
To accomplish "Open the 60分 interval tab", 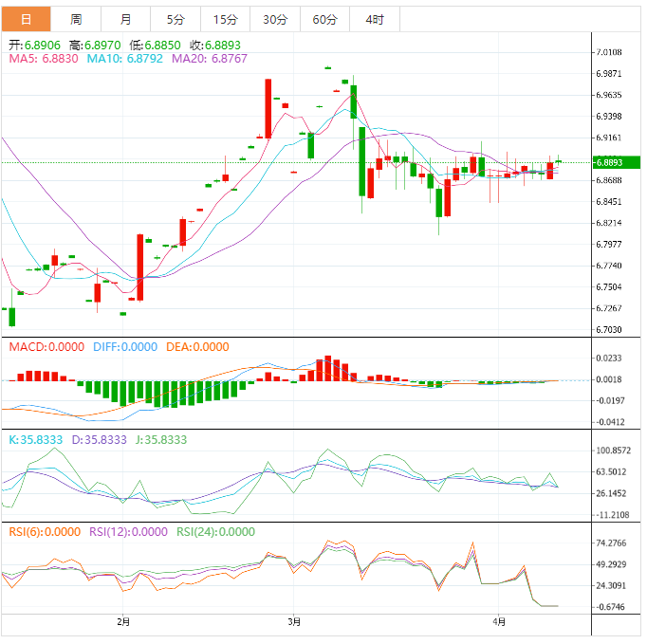I will (325, 19).
